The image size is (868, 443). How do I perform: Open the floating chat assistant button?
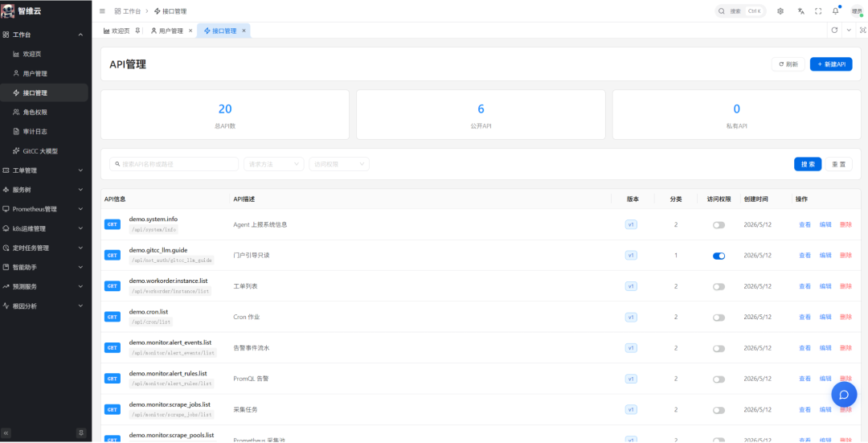click(x=844, y=394)
